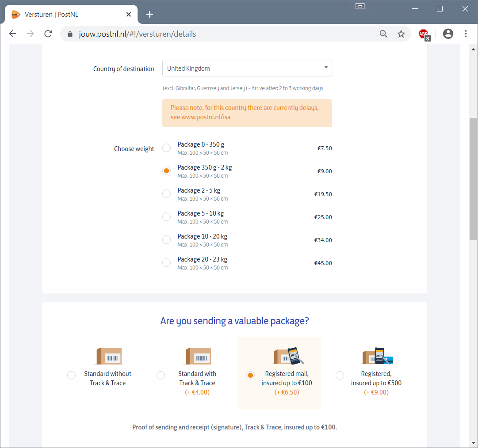478x448 pixels.
Task: Go back using the browser back arrow
Action: [13, 34]
